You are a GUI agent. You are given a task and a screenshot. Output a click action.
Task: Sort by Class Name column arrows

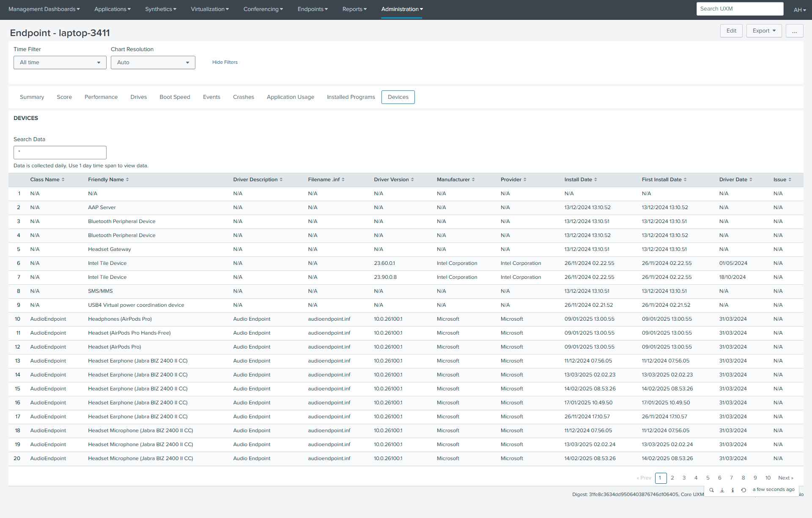(x=63, y=180)
